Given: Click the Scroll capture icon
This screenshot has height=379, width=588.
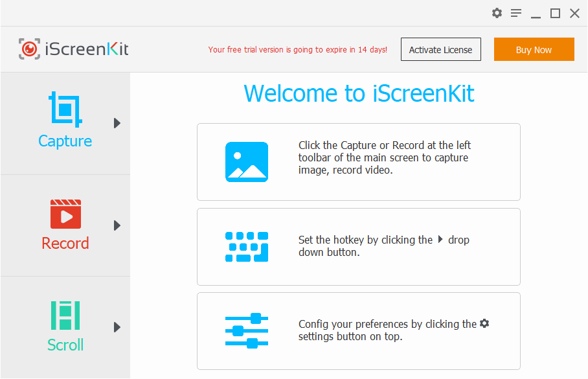Looking at the screenshot, I should 65,316.
